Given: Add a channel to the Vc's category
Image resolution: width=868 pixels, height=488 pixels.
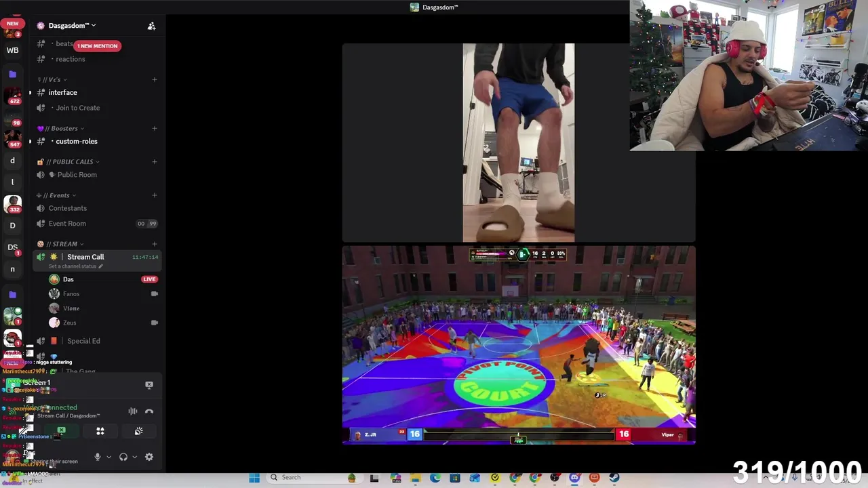Looking at the screenshot, I should coord(154,79).
